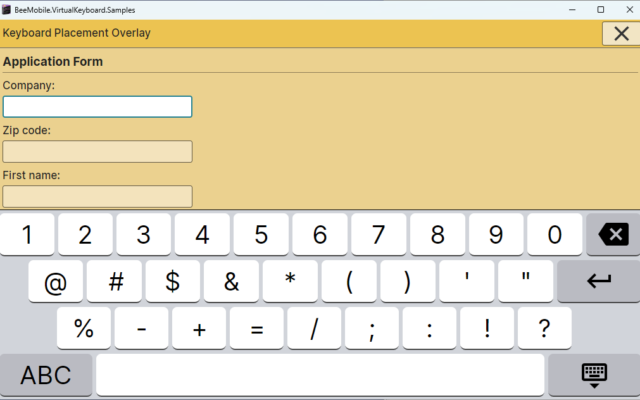Tap the 9 key
This screenshot has height=400, width=640.
point(496,234)
